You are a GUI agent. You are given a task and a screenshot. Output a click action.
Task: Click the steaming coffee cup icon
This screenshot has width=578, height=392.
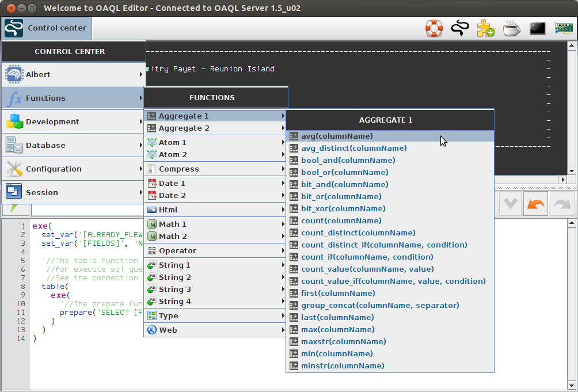click(511, 28)
